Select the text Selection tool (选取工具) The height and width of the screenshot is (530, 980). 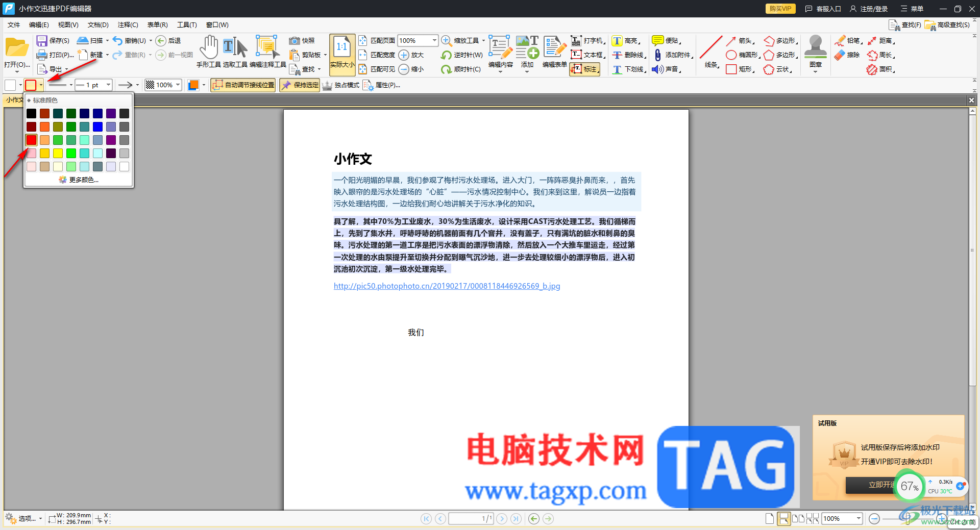pyautogui.click(x=235, y=52)
